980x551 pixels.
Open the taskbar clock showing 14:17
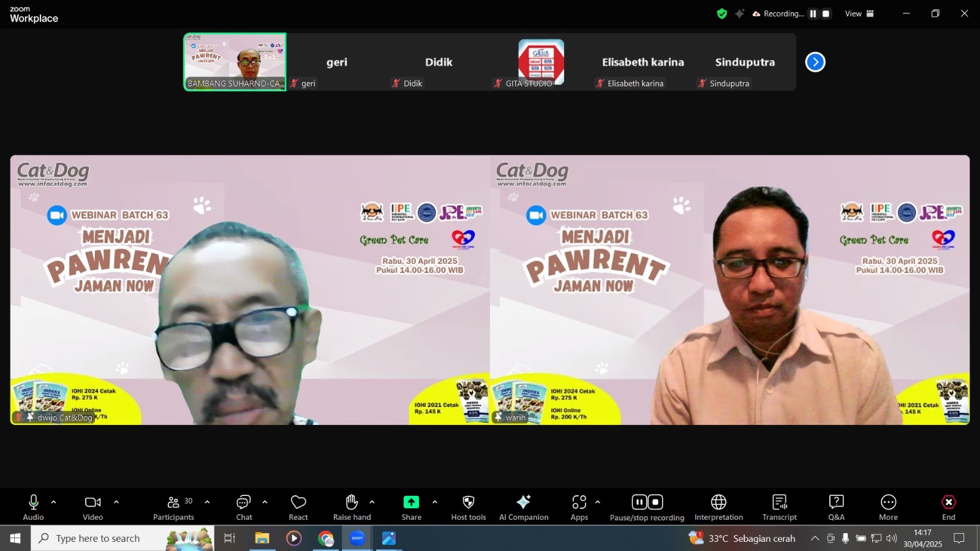click(922, 538)
